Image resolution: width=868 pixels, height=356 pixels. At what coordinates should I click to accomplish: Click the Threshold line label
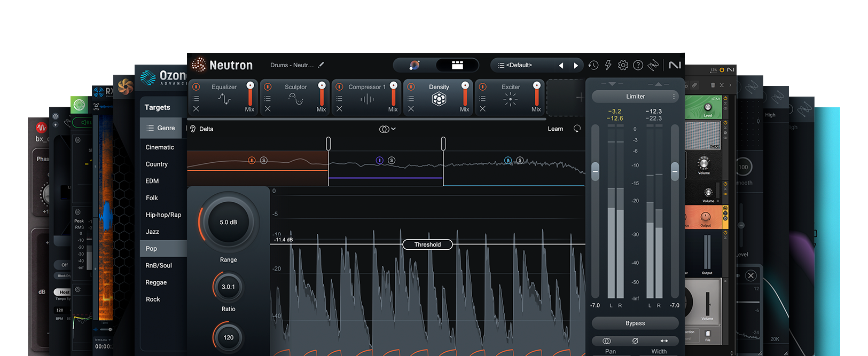tap(427, 244)
